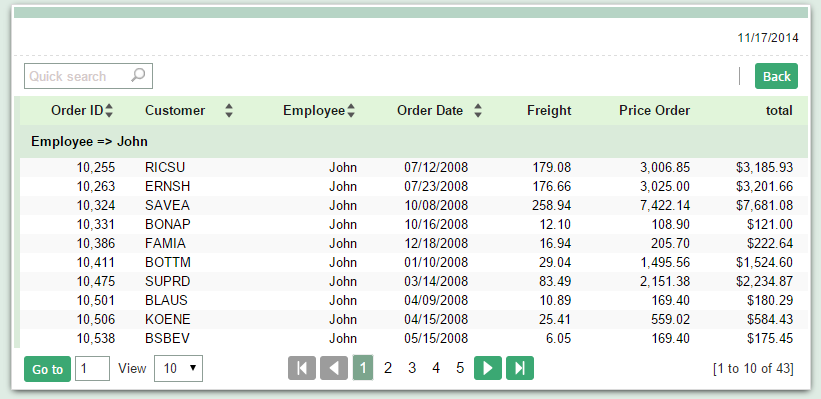Click total $2,234.87

pos(764,281)
